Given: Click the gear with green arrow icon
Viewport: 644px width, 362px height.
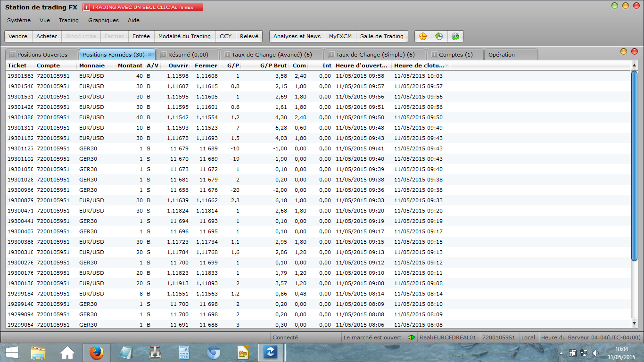Looking at the screenshot, I should point(455,36).
